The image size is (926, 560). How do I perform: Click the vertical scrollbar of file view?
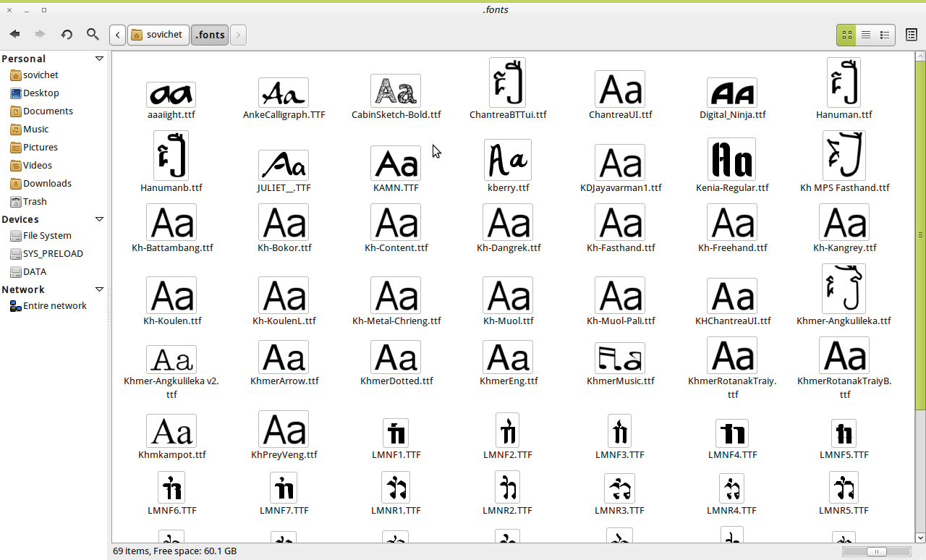pos(920,234)
